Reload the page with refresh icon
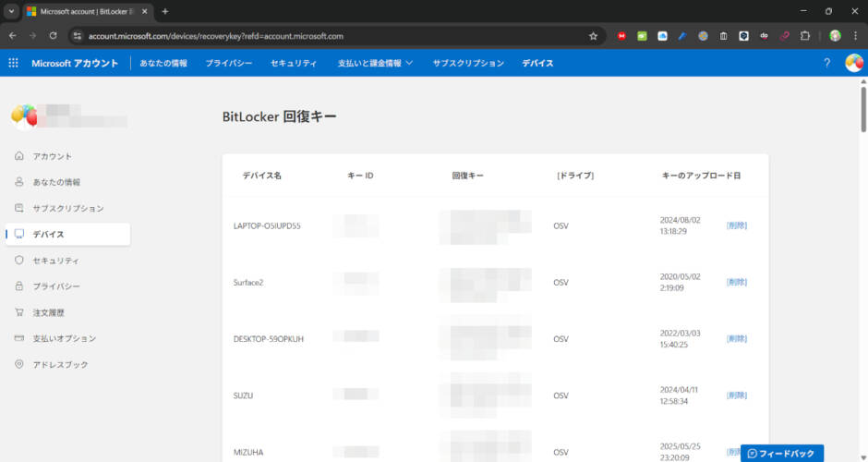Image resolution: width=868 pixels, height=462 pixels. coord(54,36)
